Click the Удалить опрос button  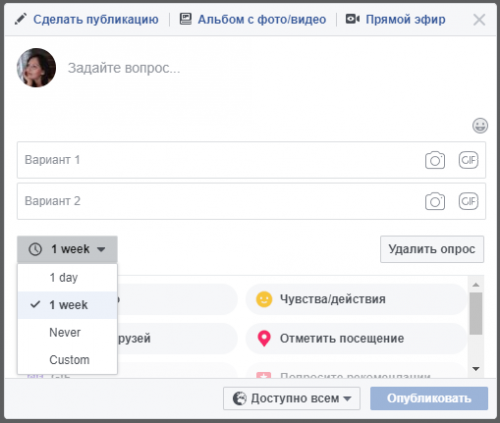point(432,249)
